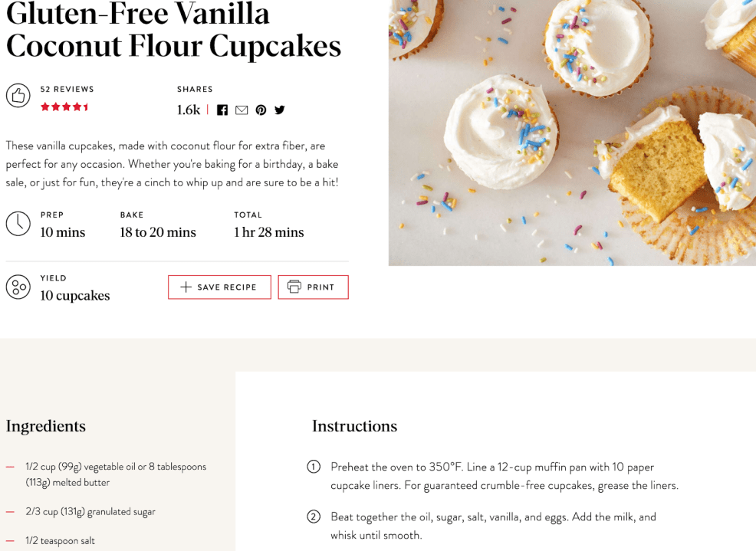This screenshot has width=756, height=551.
Task: Click the 1.6k shares count
Action: coord(188,110)
